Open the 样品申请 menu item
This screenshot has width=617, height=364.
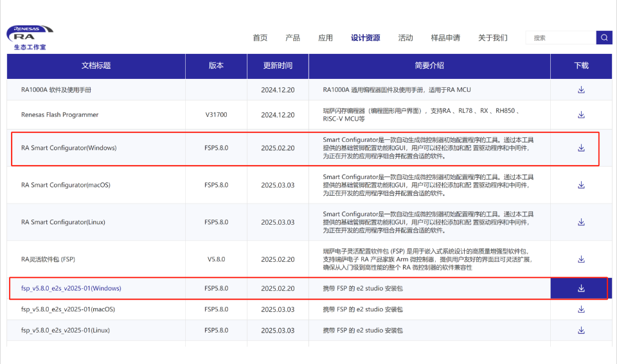click(x=445, y=38)
